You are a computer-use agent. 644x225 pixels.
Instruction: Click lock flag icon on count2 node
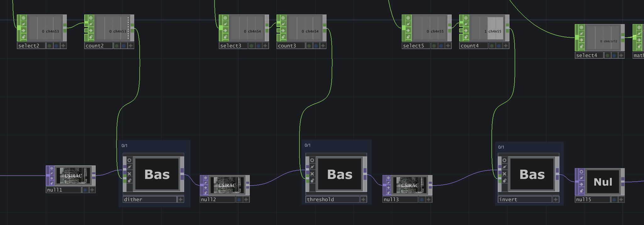point(91,37)
